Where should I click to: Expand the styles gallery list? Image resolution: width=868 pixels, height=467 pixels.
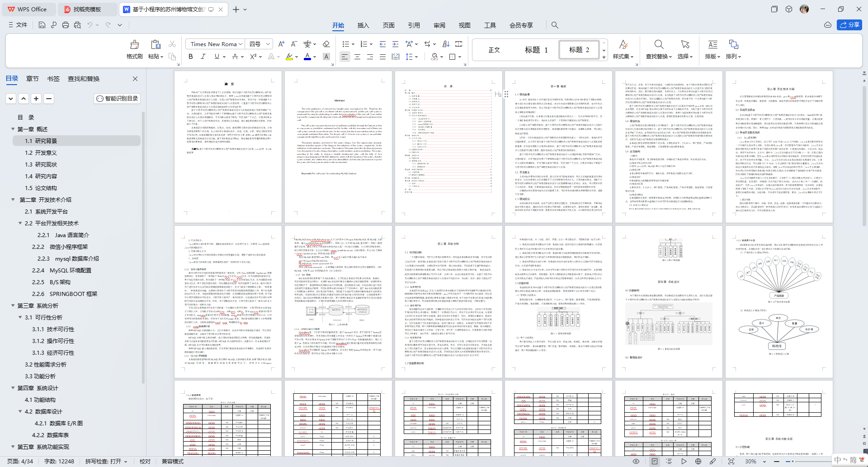click(x=604, y=57)
